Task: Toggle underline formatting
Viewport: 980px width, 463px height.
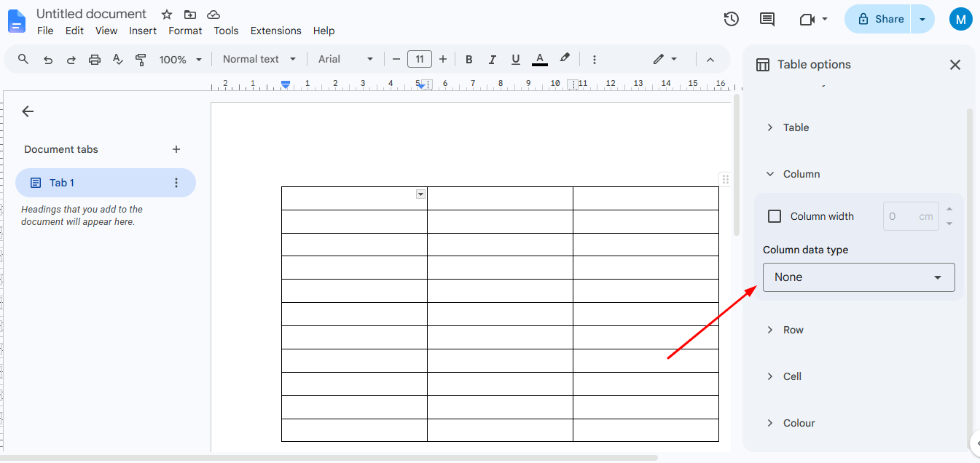Action: coord(516,60)
